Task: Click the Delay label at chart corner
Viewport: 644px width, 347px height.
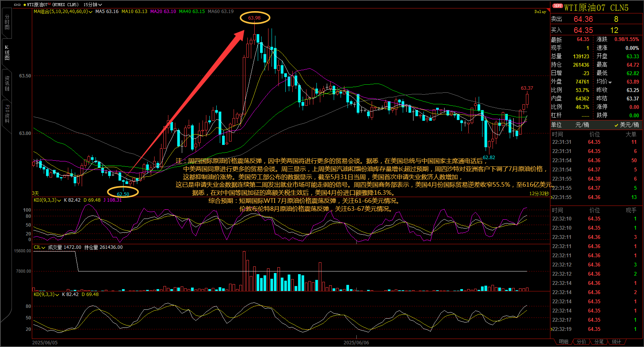Action: pos(540,12)
